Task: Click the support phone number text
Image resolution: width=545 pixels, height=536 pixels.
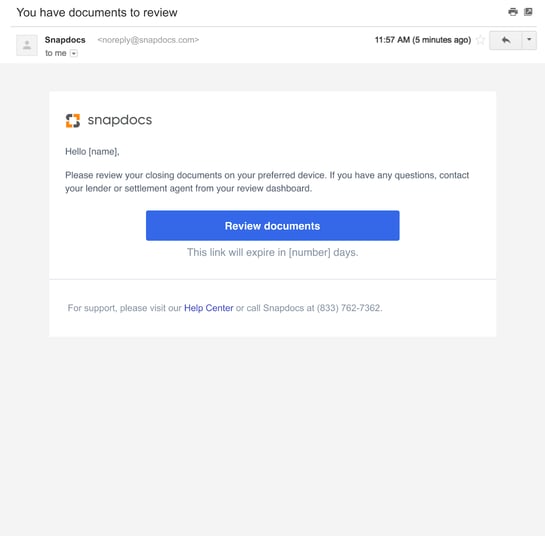Action: click(348, 308)
